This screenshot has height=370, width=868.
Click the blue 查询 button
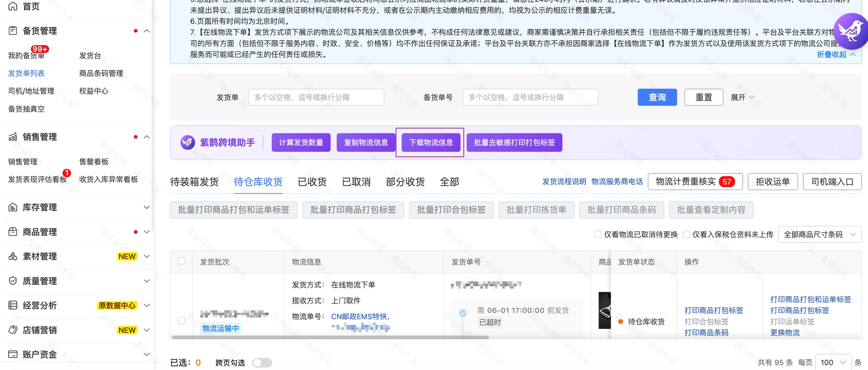pos(657,97)
